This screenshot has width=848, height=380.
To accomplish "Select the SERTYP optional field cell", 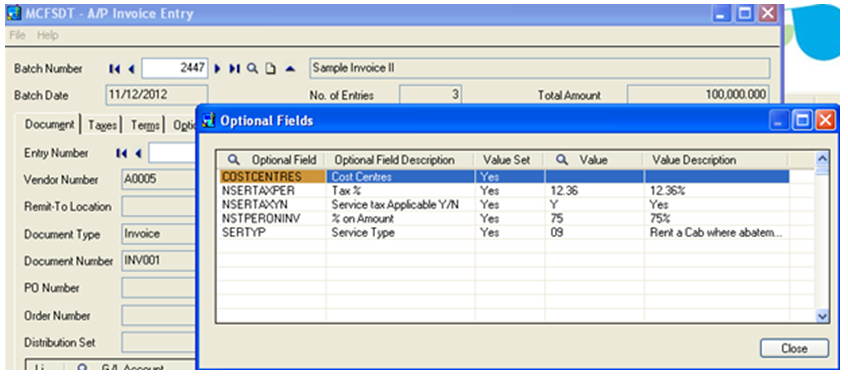I will point(272,233).
